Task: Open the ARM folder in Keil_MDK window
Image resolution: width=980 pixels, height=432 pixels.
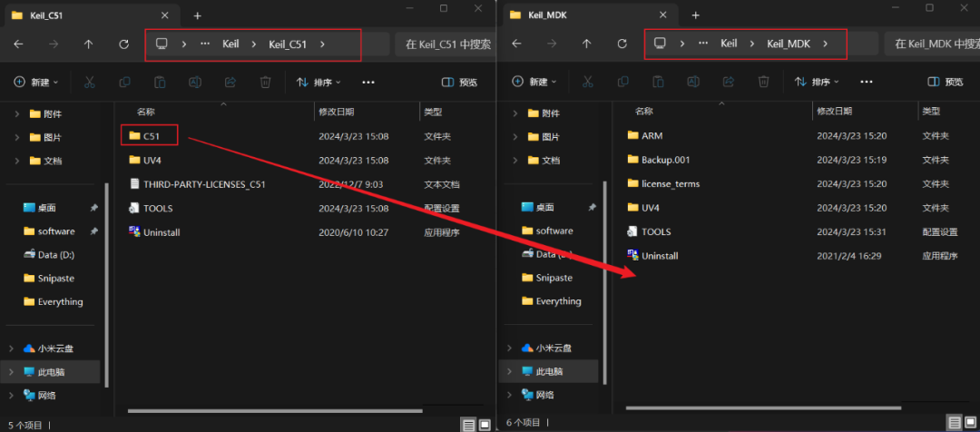Action: click(645, 135)
